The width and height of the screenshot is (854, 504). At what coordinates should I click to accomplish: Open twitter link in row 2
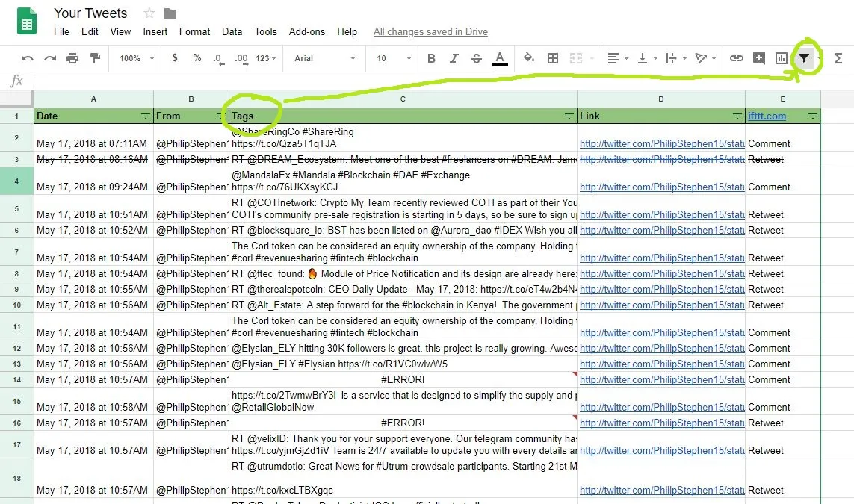pyautogui.click(x=662, y=143)
